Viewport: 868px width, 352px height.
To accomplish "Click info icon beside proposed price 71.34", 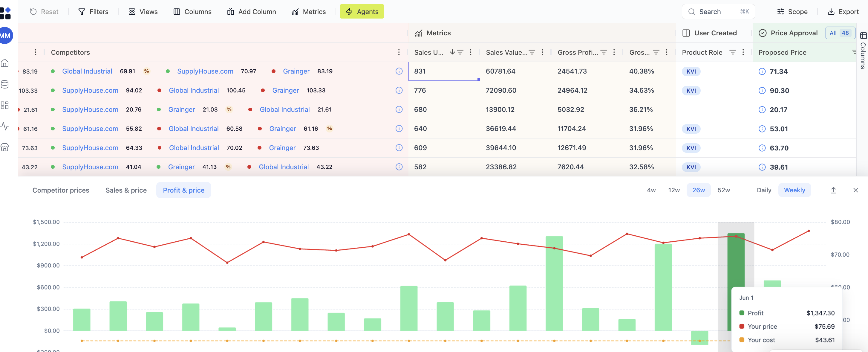I will pos(762,71).
